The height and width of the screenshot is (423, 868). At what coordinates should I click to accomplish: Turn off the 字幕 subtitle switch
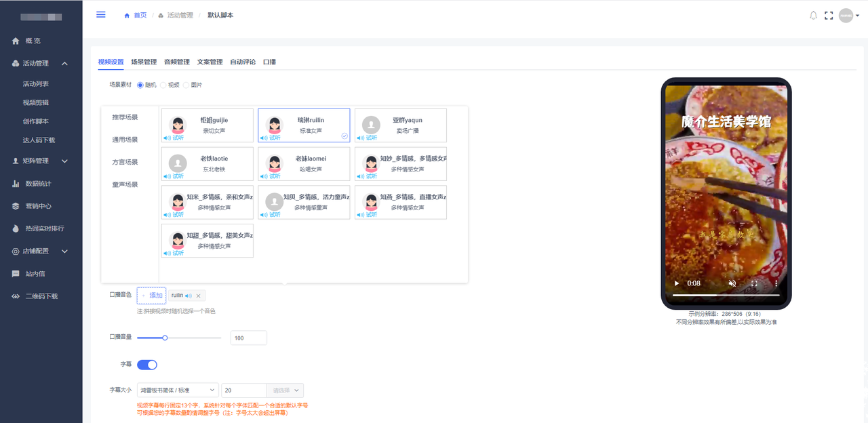tap(147, 365)
